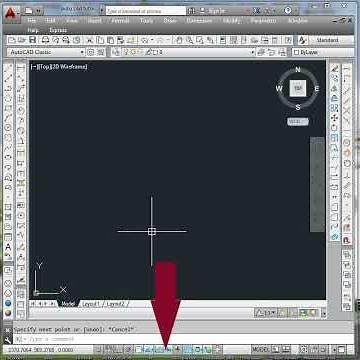Viewport: 360px width, 360px height.
Task: Open viewport controls Top 2D Wireframe label
Action: [x=59, y=67]
